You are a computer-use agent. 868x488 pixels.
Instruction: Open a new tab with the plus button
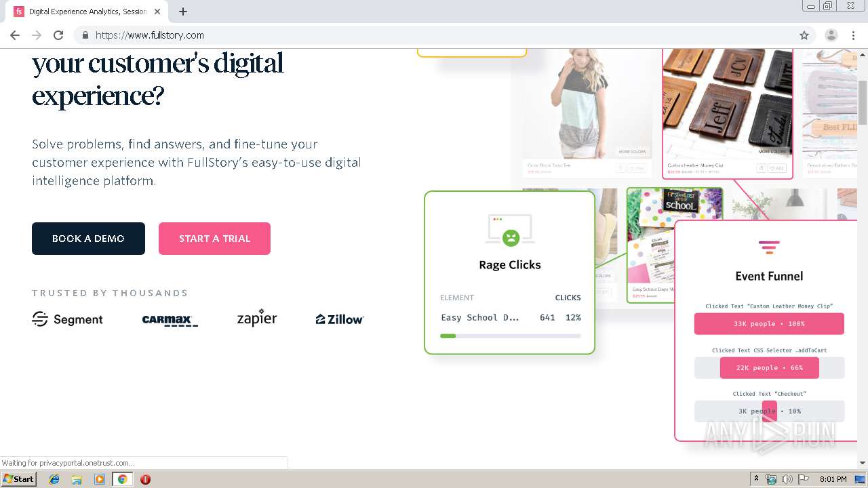coord(183,12)
